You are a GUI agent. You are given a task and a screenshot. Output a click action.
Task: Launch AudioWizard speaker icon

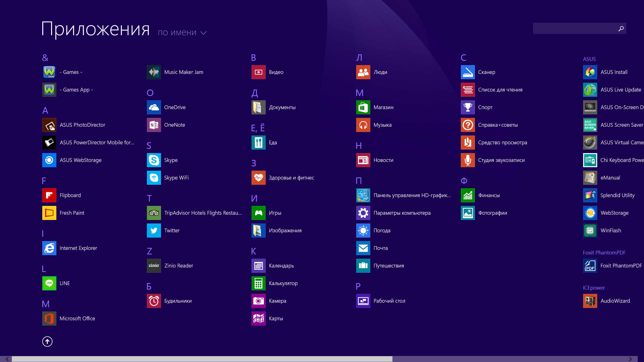tap(590, 301)
